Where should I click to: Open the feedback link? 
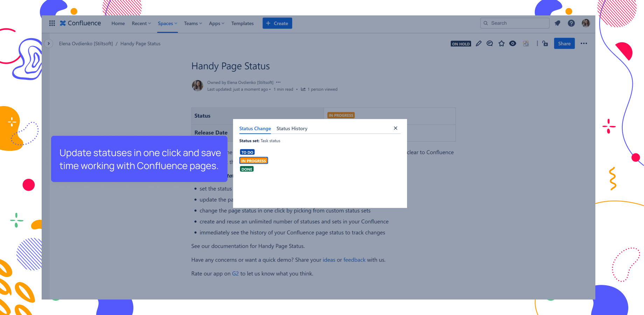pos(354,260)
